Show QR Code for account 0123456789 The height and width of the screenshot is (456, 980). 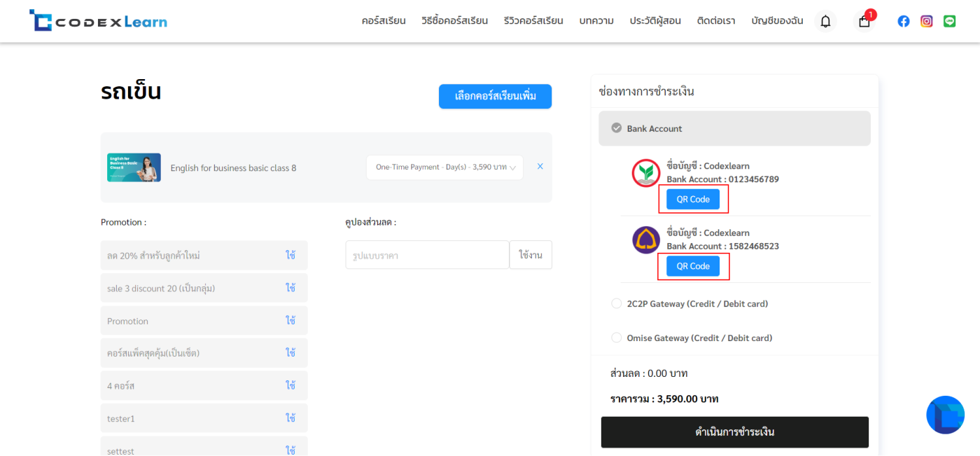coord(693,200)
